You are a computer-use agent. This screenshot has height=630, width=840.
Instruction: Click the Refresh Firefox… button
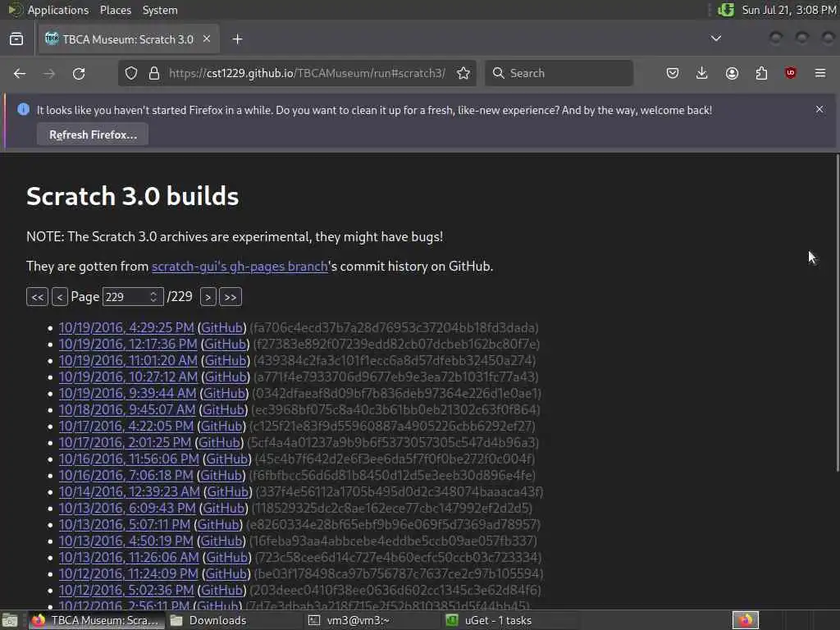93,135
